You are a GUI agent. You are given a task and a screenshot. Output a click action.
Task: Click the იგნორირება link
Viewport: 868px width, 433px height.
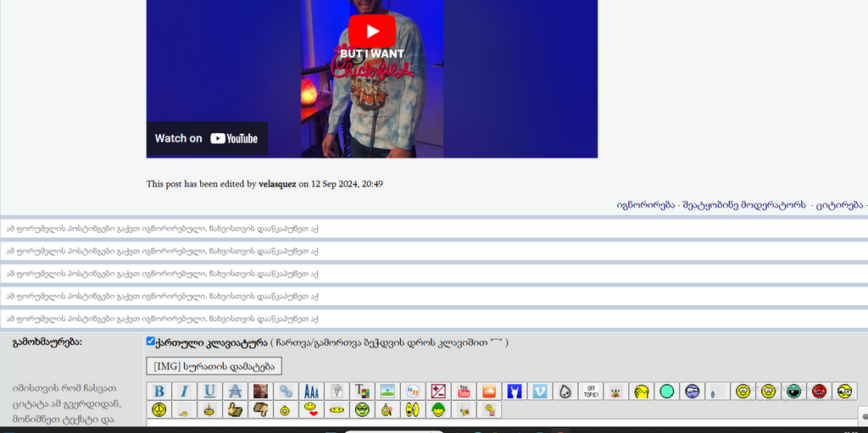(x=646, y=205)
